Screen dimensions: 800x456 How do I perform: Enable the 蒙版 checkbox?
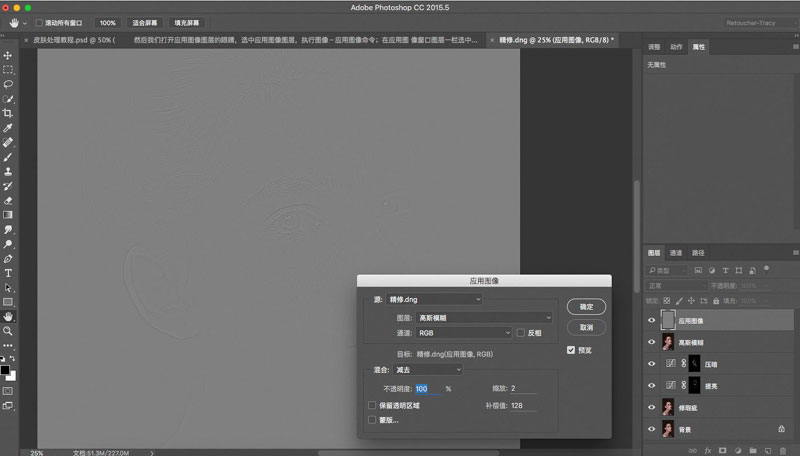(x=372, y=420)
